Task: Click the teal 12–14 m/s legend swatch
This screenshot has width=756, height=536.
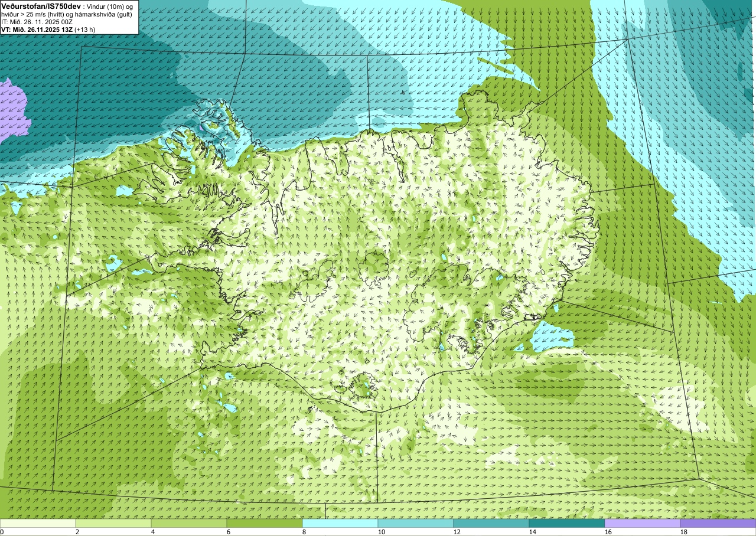Action: pyautogui.click(x=491, y=523)
